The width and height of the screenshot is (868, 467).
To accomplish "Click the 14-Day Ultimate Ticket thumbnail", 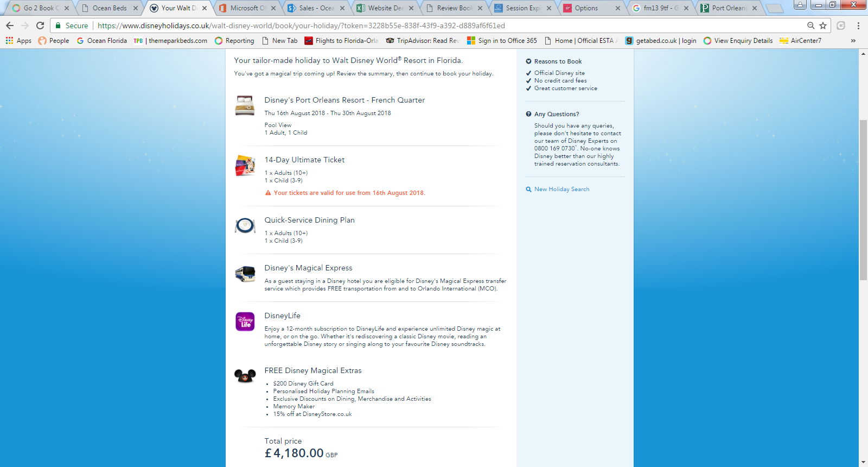I will click(x=245, y=166).
